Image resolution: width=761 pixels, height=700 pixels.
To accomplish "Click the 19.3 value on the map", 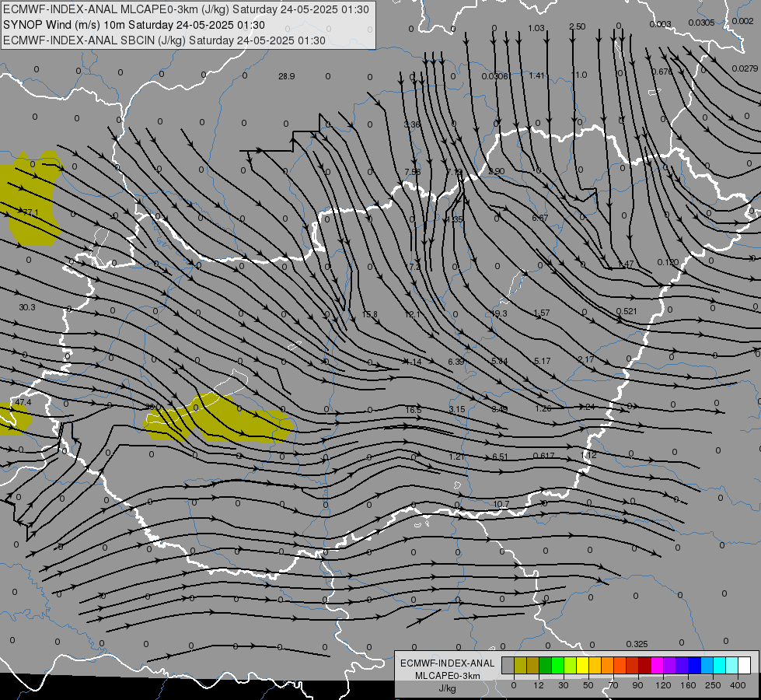I will point(499,313).
